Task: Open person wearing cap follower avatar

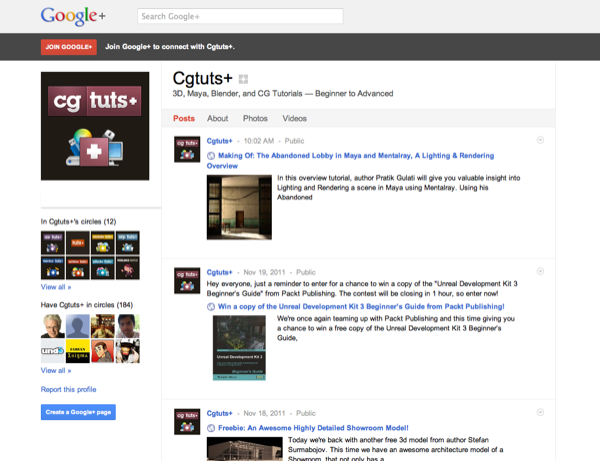Action: [x=128, y=351]
